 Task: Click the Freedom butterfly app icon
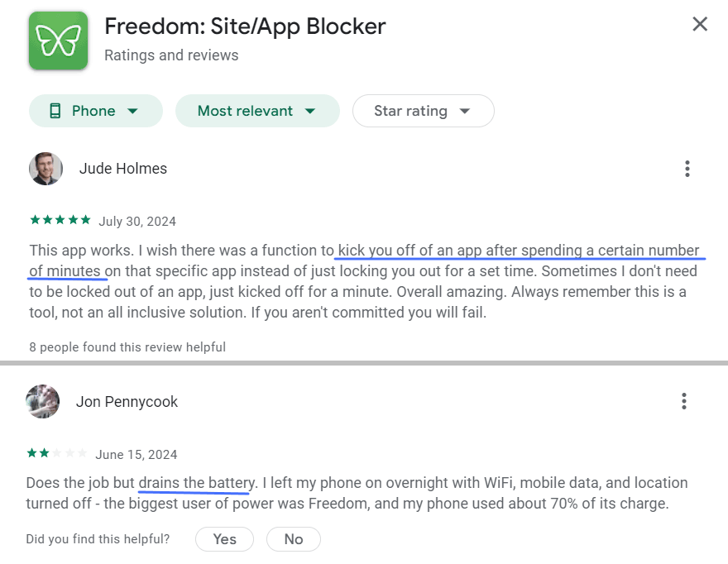[58, 41]
